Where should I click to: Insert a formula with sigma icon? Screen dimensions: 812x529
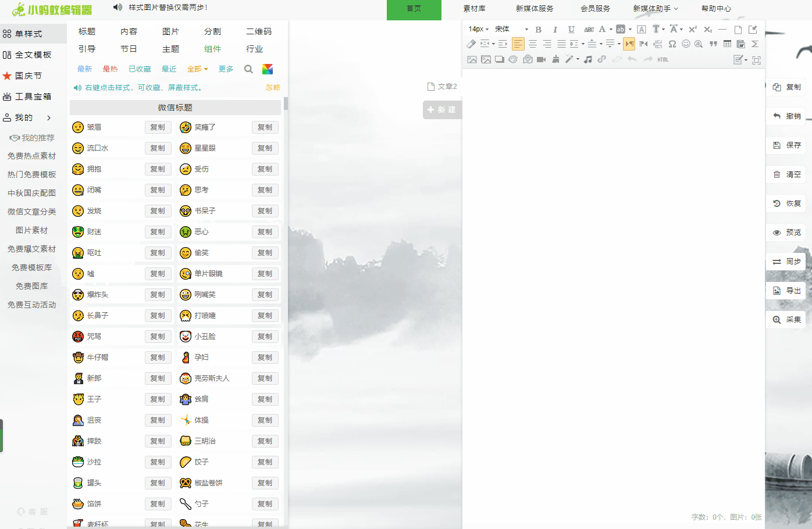pos(755,44)
